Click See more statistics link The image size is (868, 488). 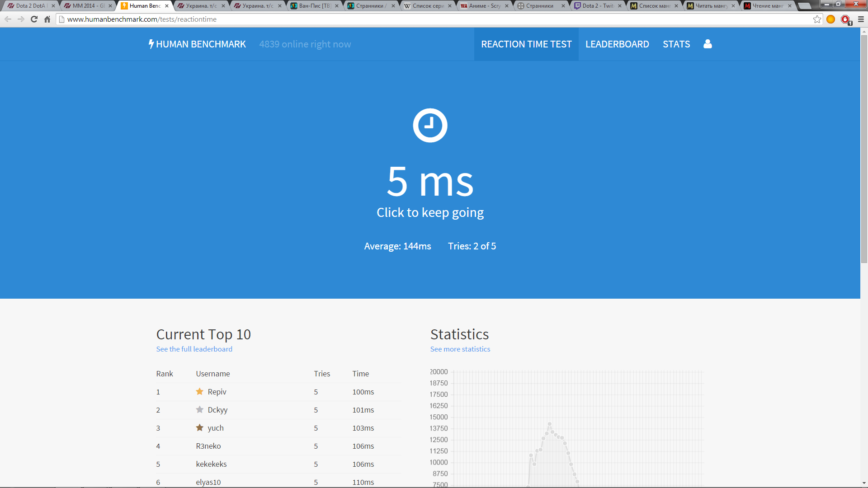click(460, 349)
